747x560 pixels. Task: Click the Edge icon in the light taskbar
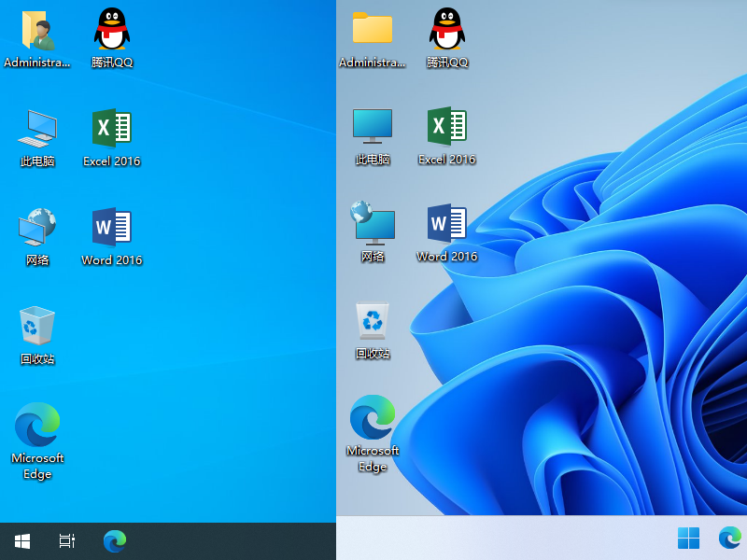[x=729, y=539]
